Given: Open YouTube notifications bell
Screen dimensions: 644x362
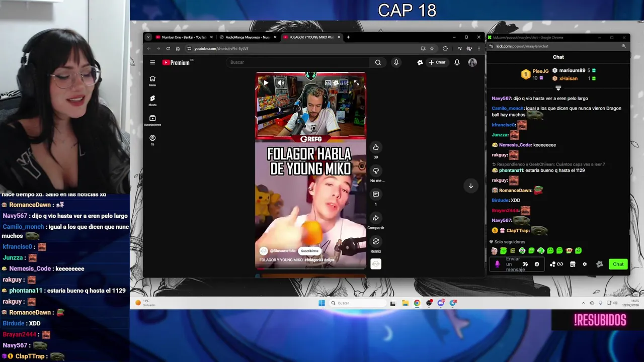Looking at the screenshot, I should point(457,62).
